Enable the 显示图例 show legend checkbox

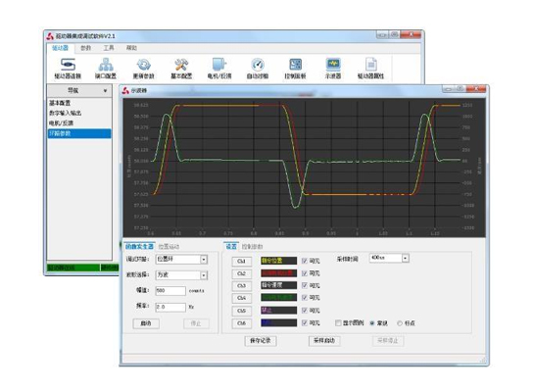[x=338, y=322]
